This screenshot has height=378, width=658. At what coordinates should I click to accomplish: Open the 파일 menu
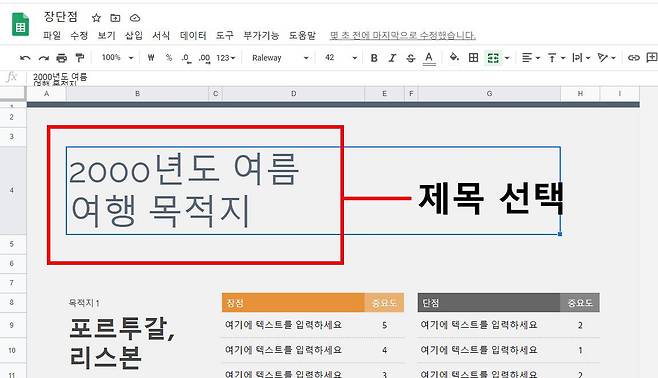pos(52,35)
